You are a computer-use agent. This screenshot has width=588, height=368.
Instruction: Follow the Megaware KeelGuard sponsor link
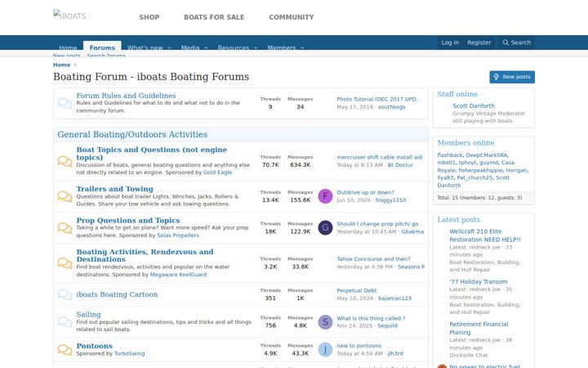pyautogui.click(x=178, y=275)
